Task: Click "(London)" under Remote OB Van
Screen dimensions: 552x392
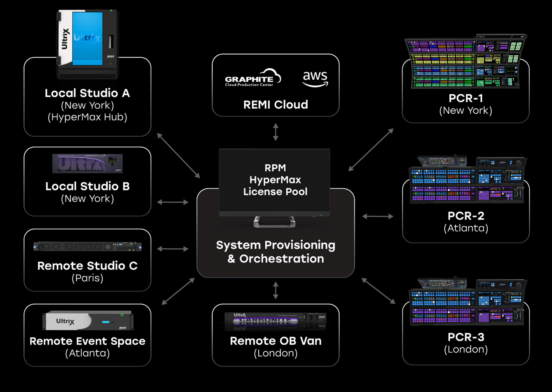Action: point(276,353)
